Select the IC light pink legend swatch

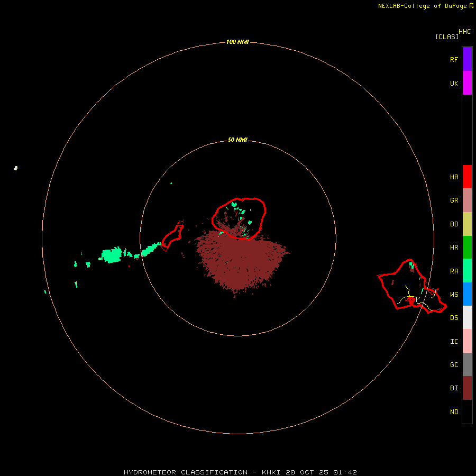[467, 341]
